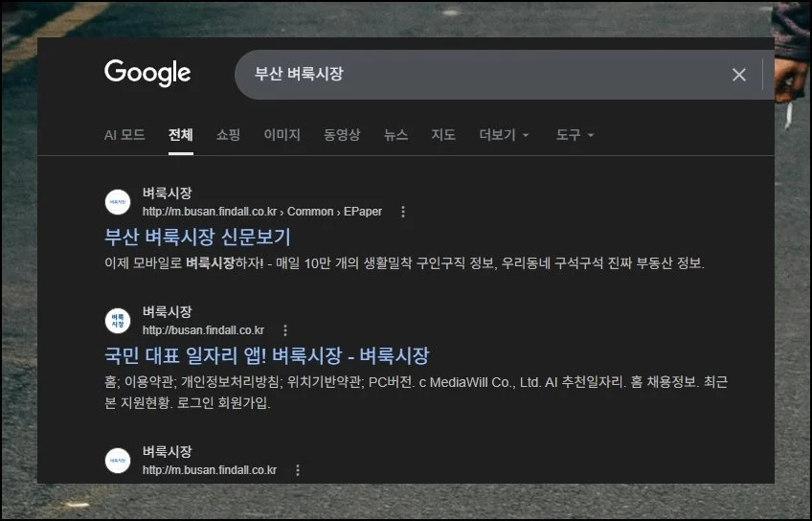Select the 전체 tab
Screen dimensions: 812x521
181,135
